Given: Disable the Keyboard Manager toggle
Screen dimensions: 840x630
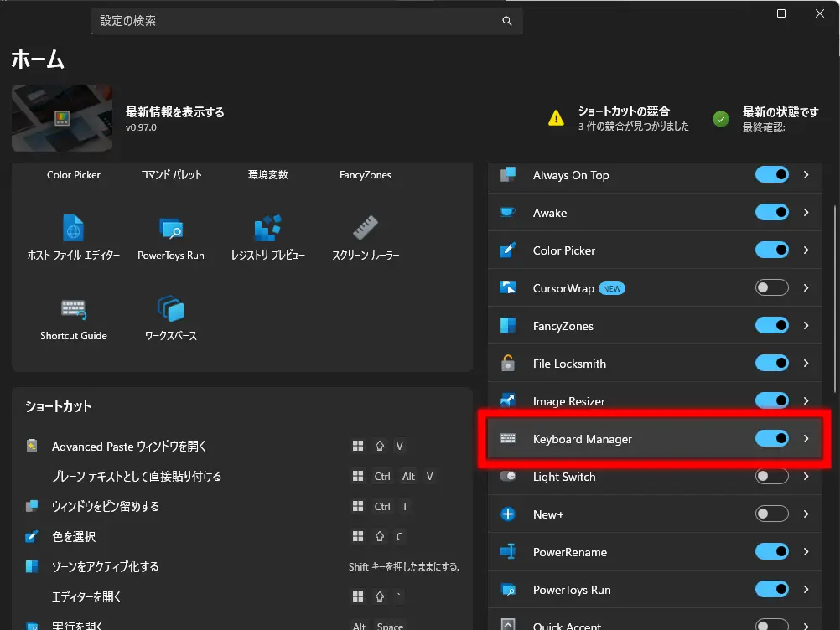Looking at the screenshot, I should pos(771,438).
